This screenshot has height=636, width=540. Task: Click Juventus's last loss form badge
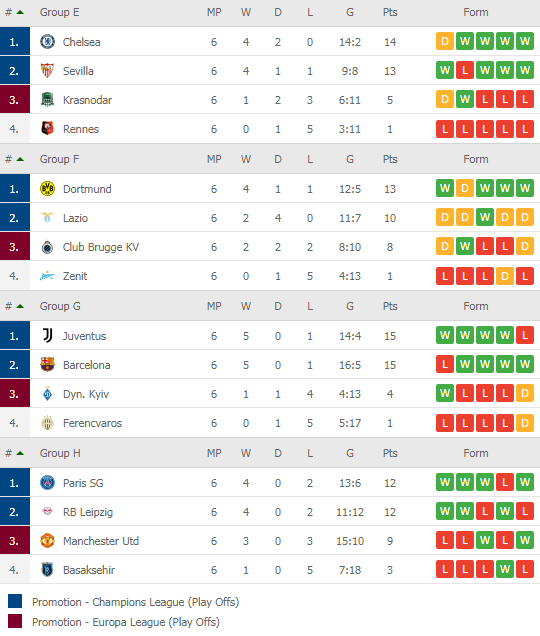pos(525,335)
